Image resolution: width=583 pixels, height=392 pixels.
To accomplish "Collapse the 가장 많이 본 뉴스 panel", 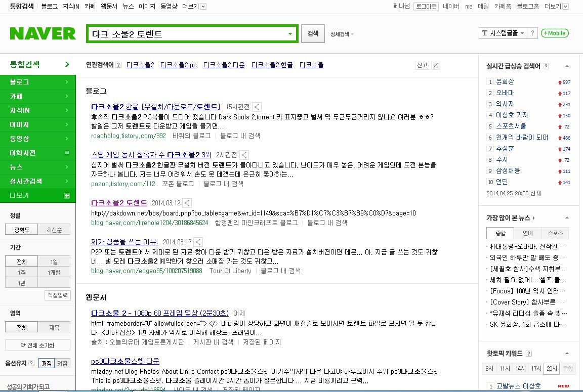I will 567,217.
